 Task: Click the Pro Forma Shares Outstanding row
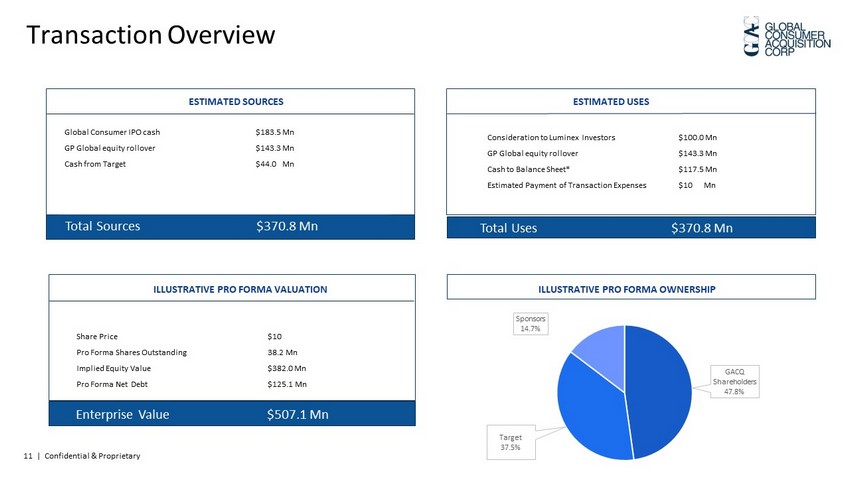click(131, 352)
